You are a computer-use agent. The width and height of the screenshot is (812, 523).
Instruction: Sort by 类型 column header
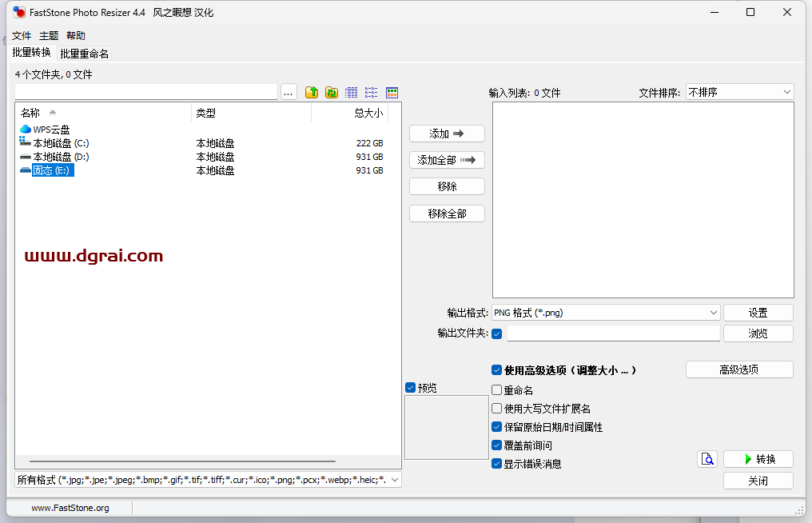pos(251,113)
